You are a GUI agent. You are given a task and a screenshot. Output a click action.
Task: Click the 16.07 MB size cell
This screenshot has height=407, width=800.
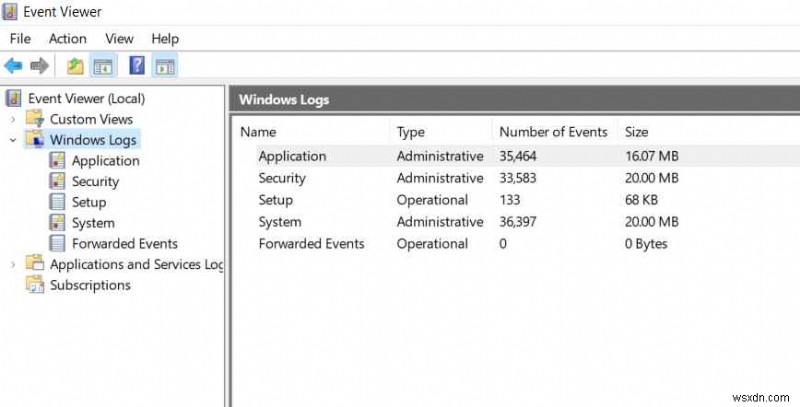point(652,156)
